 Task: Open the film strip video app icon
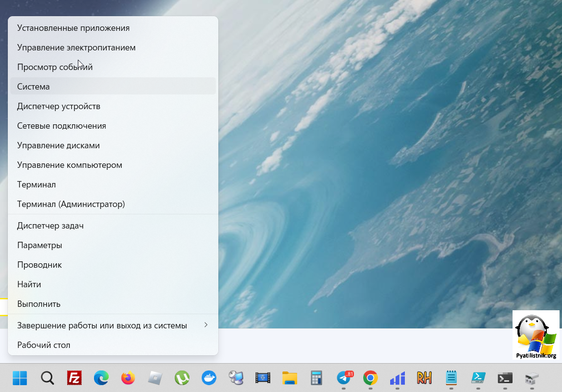pos(263,378)
